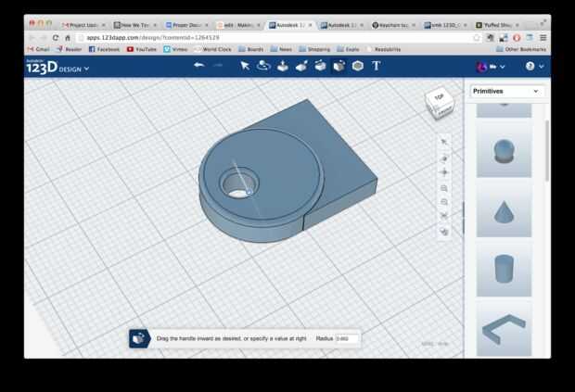
Task: Open the Primitives category dropdown
Action: pos(505,91)
